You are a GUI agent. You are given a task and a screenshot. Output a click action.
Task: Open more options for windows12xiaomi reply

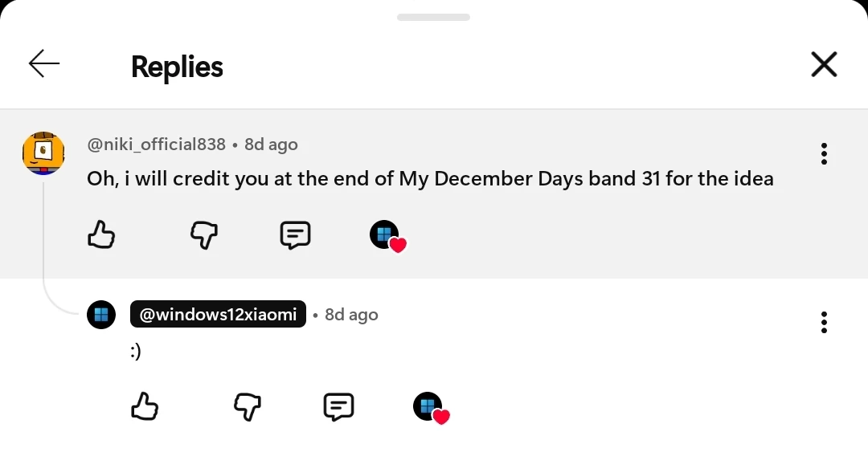click(824, 323)
